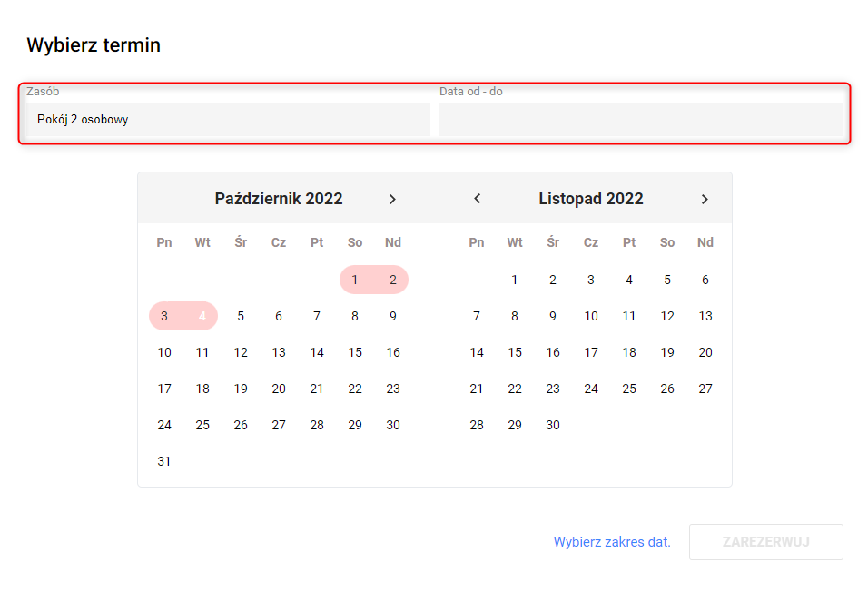Pick October 20 in the calendar
868x591 pixels.
point(279,389)
